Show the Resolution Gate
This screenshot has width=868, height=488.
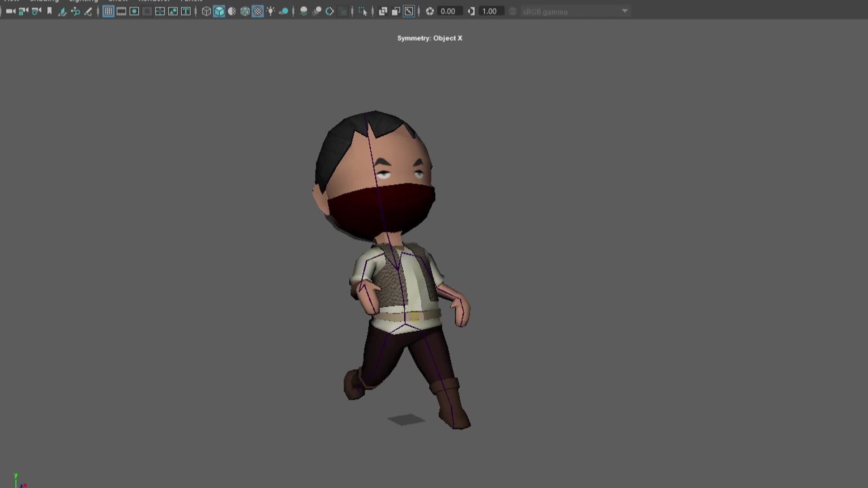[x=134, y=11]
